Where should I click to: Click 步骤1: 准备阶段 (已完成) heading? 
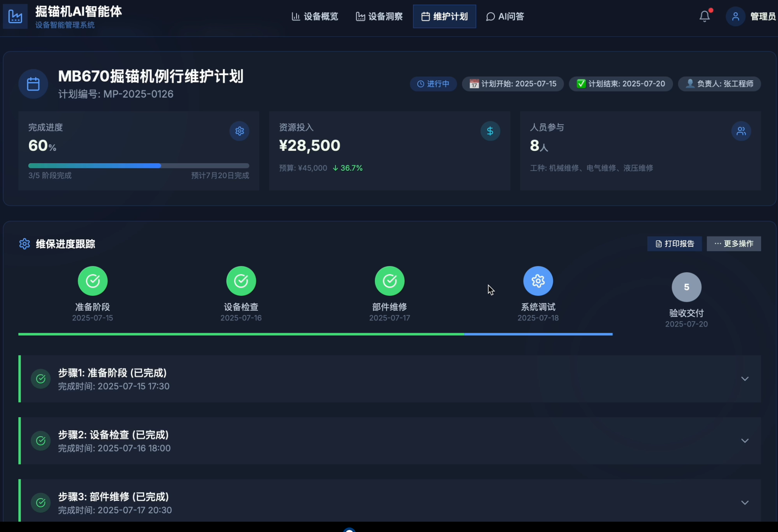coord(112,372)
